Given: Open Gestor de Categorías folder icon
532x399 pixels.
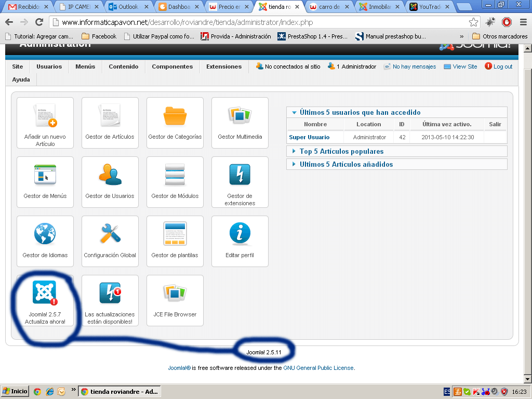Looking at the screenshot, I should 175,116.
